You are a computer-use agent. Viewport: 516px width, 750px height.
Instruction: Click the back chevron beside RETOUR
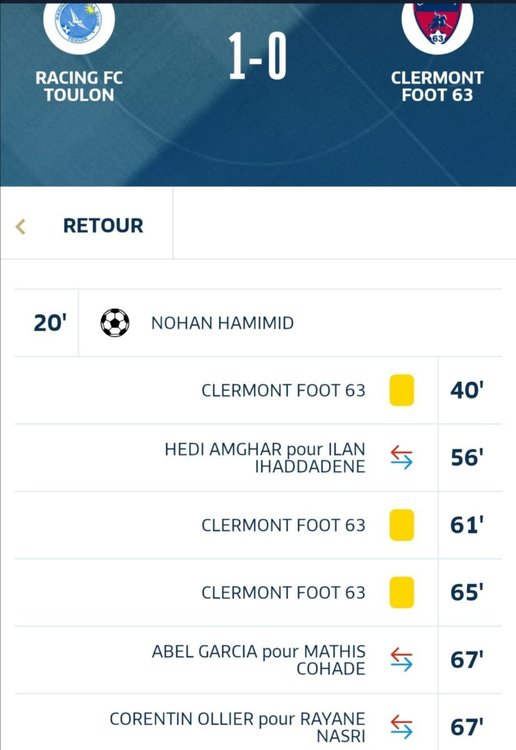[21, 226]
